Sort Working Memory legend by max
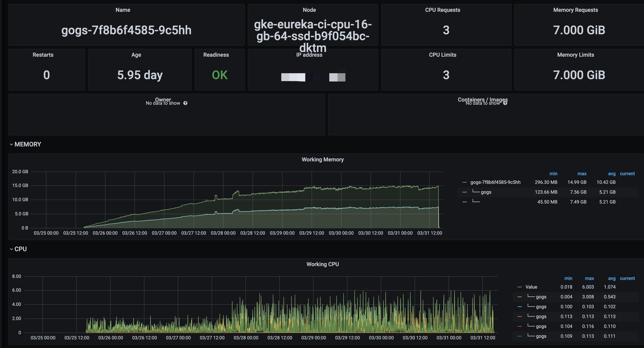This screenshot has height=348, width=644. (x=582, y=174)
